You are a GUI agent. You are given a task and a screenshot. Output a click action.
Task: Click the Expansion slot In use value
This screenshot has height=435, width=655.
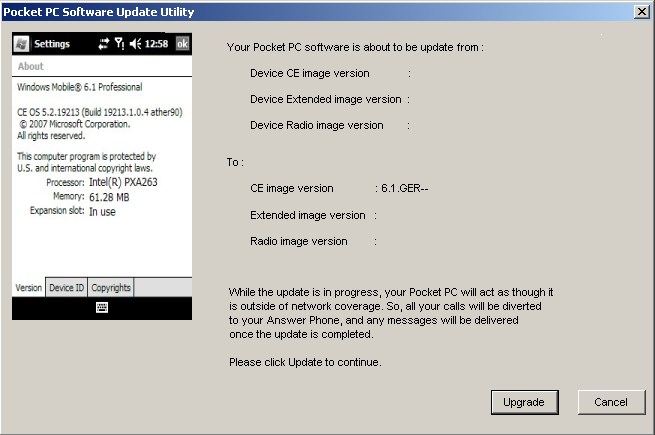point(102,212)
